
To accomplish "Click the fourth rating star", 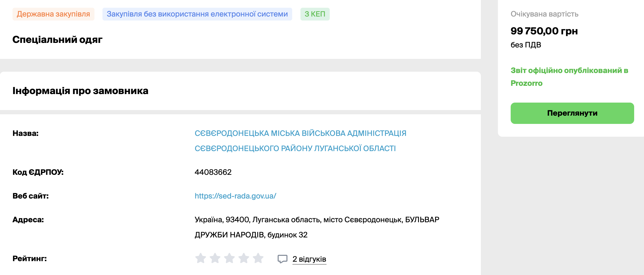I will tap(244, 258).
